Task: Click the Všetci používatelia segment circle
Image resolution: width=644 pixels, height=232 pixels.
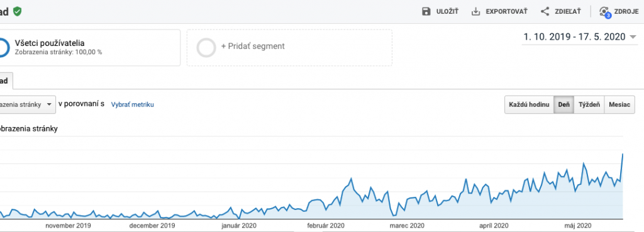Action: [x=3, y=48]
